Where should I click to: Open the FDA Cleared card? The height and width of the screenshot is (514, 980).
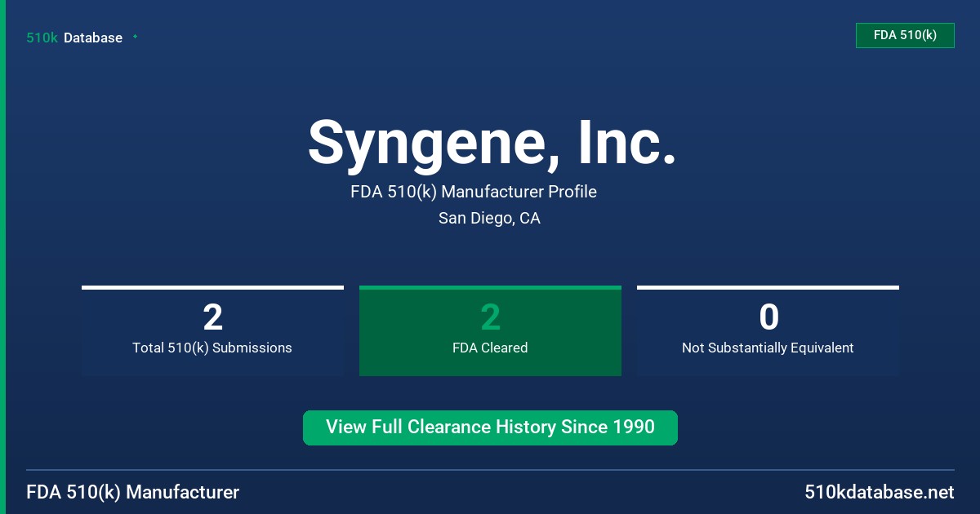coord(490,330)
